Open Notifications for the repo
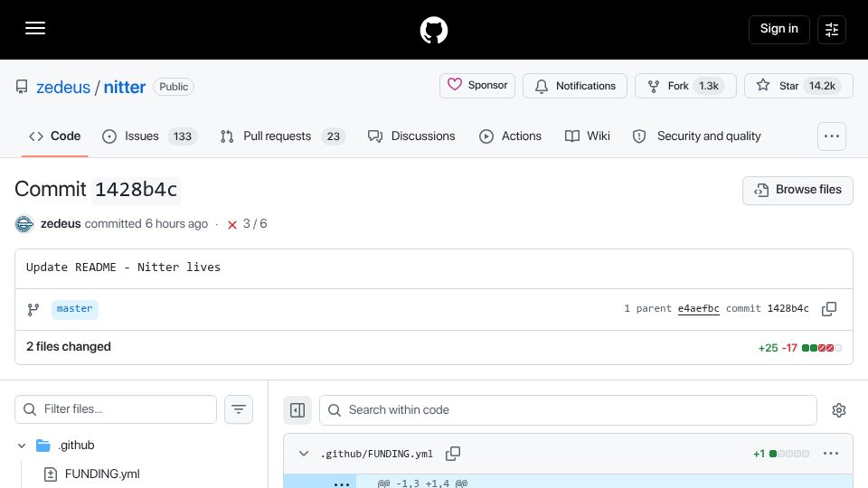868x488 pixels. (x=575, y=86)
